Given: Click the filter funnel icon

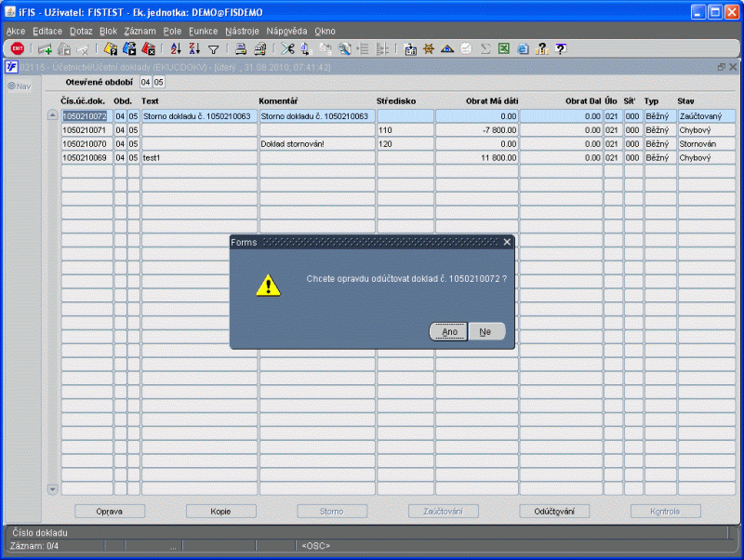Looking at the screenshot, I should click(214, 49).
